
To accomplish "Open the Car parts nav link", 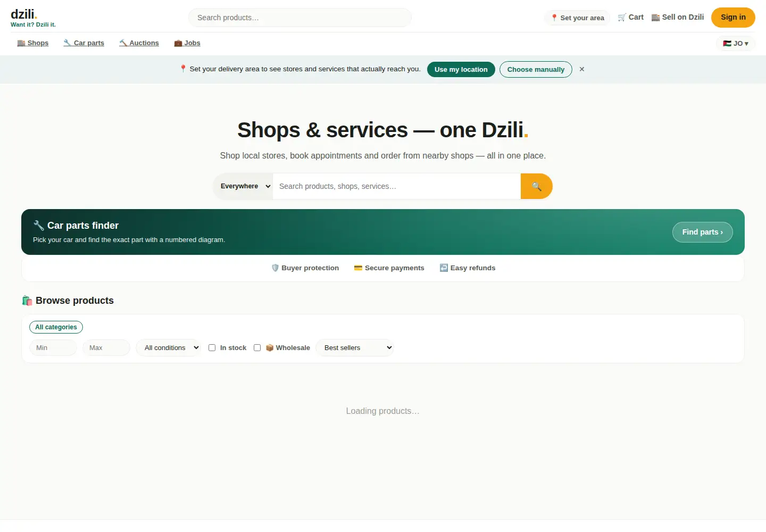I will coord(84,43).
